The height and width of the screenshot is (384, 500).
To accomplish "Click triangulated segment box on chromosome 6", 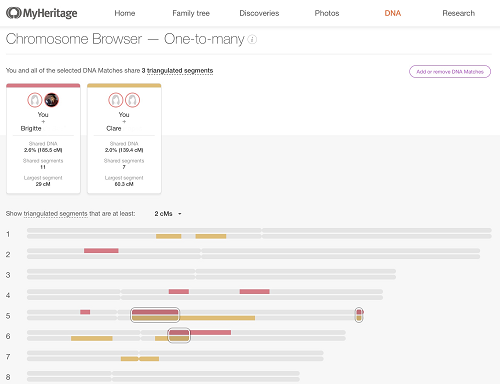I will click(x=179, y=335).
